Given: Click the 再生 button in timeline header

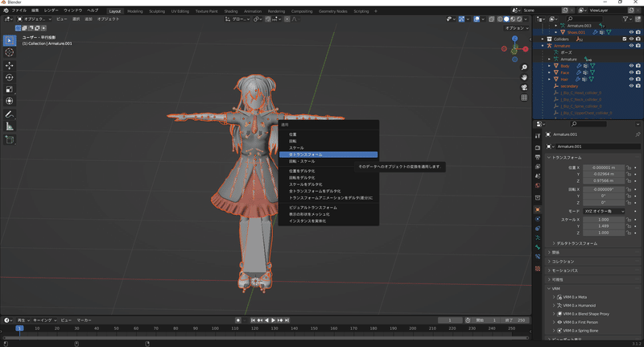Looking at the screenshot, I should 23,320.
